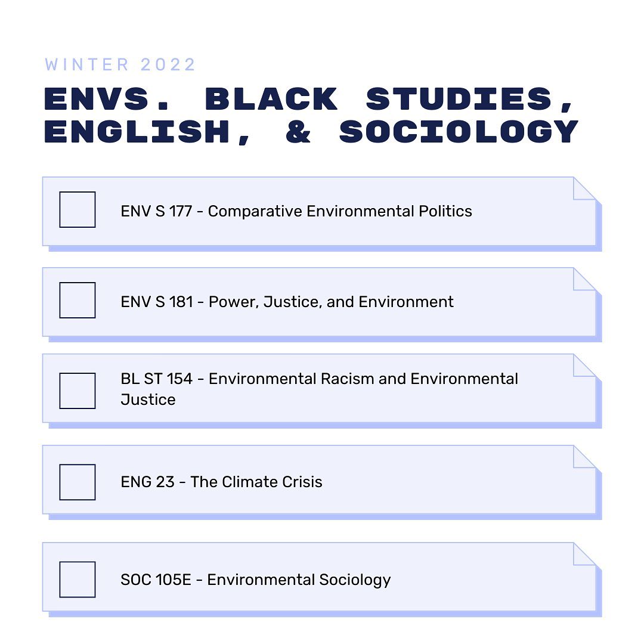
Task: Tap folded corner icon on SOC 105E card
Action: pos(584,554)
